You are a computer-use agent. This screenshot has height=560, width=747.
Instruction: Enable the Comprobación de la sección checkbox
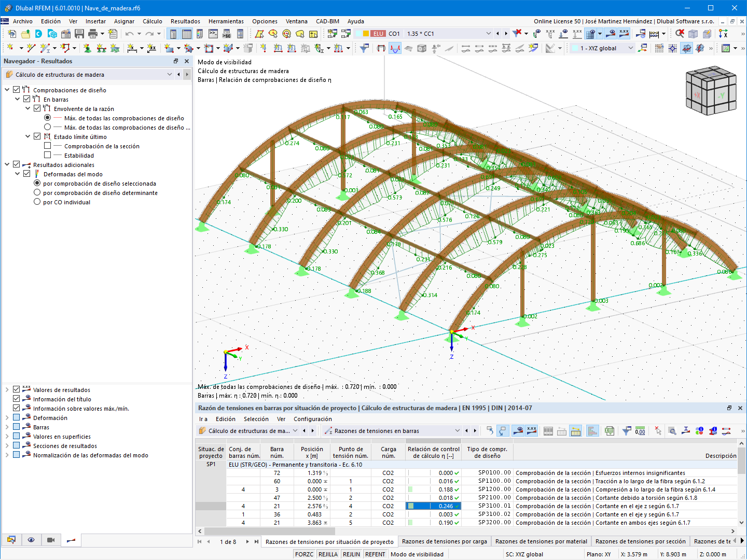coord(48,146)
